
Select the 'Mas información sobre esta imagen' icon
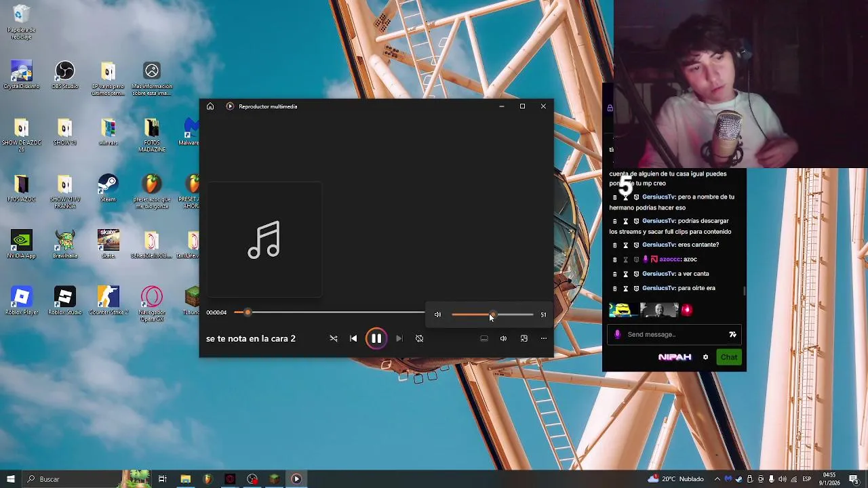(x=152, y=79)
